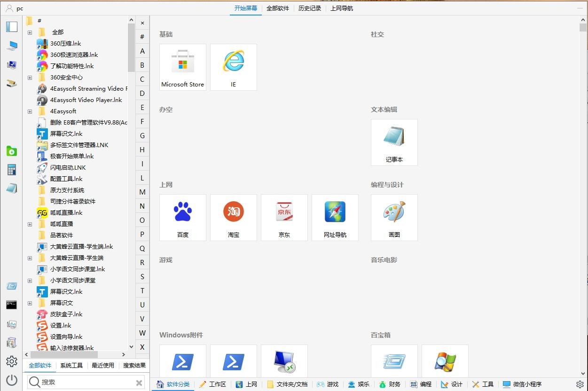Open the settings gear at the bottom right
This screenshot has height=391, width=588.
(x=580, y=384)
